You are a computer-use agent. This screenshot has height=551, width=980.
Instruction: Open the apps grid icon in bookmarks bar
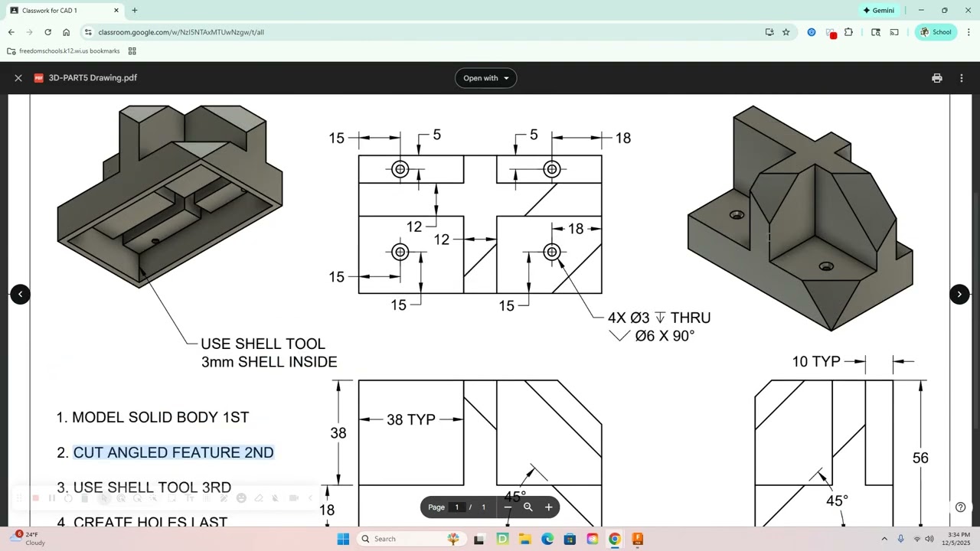point(132,51)
